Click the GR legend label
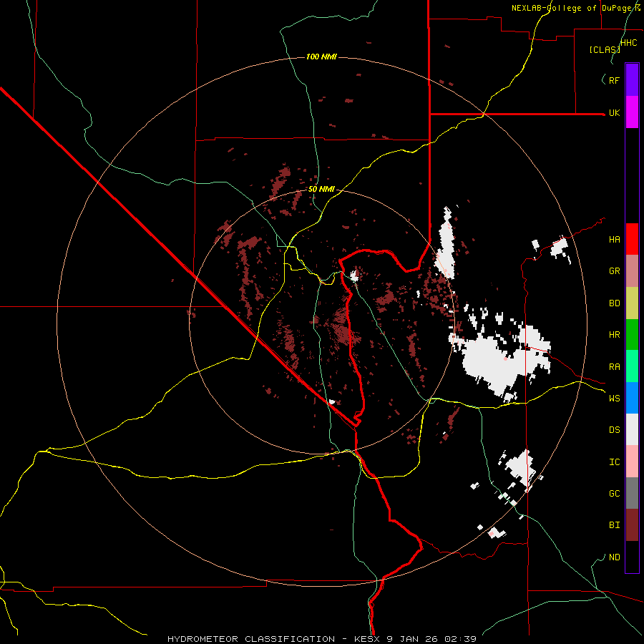This screenshot has height=644, width=644. 614,271
